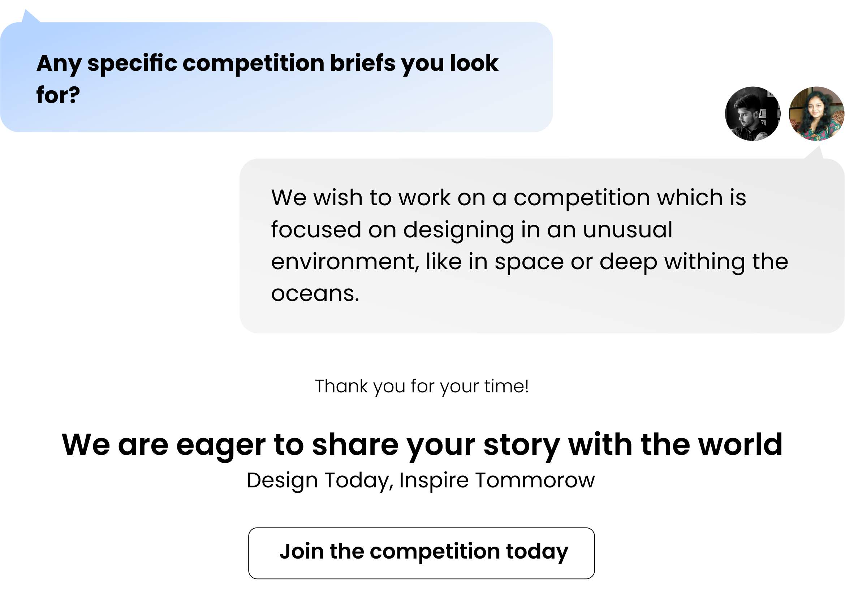Click the line "We wish to work on"
The image size is (845, 616).
pos(509,198)
